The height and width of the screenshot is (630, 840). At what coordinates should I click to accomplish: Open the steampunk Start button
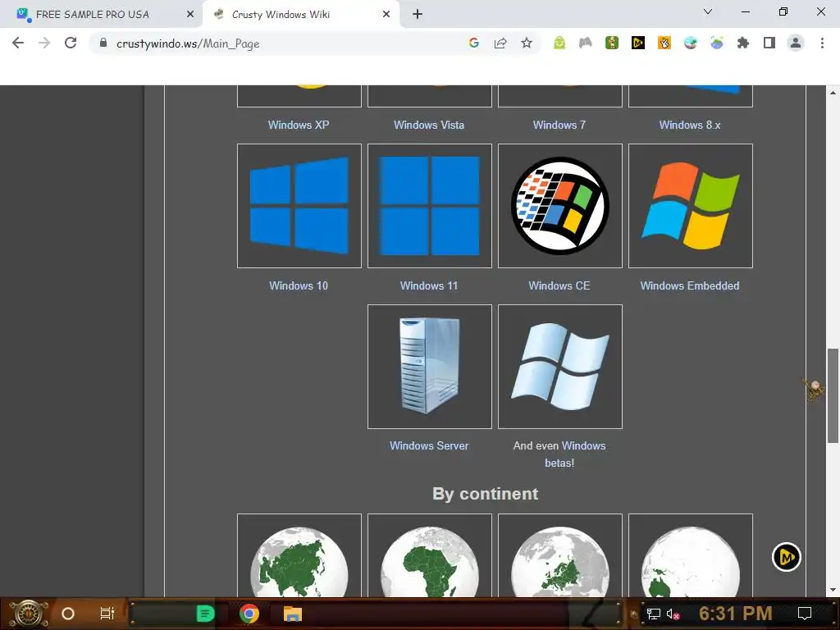click(29, 614)
